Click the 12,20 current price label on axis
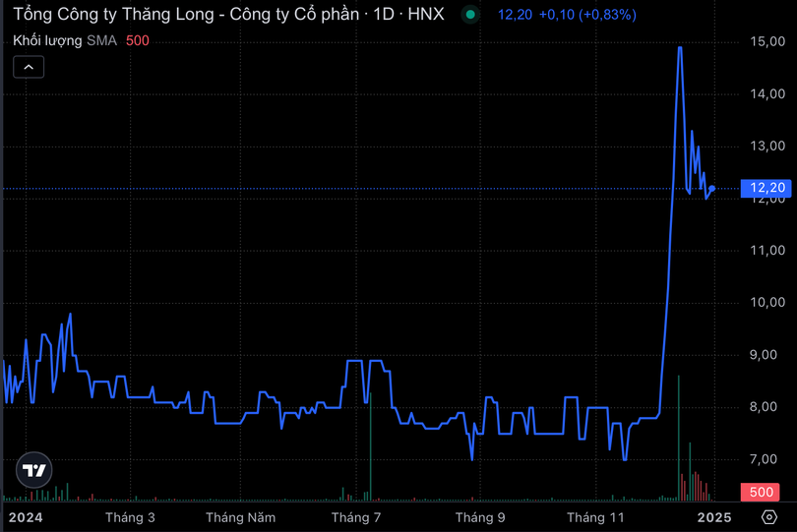797x532 pixels. [766, 188]
